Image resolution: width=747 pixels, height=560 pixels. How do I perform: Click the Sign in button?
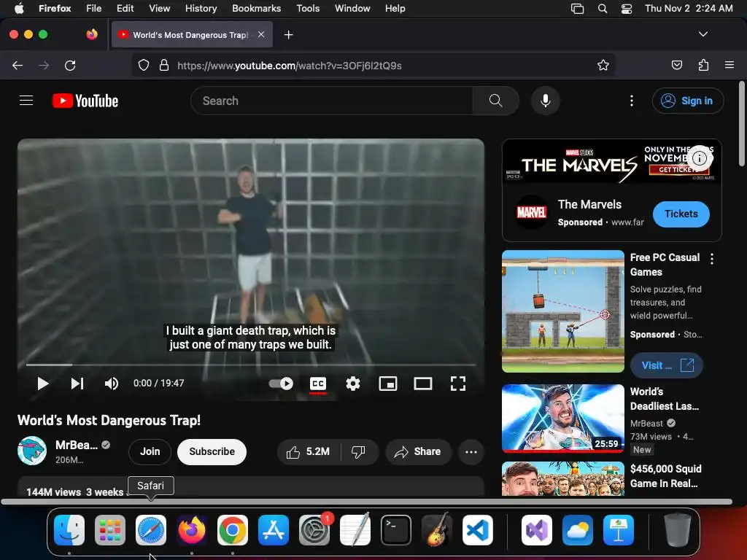688,101
